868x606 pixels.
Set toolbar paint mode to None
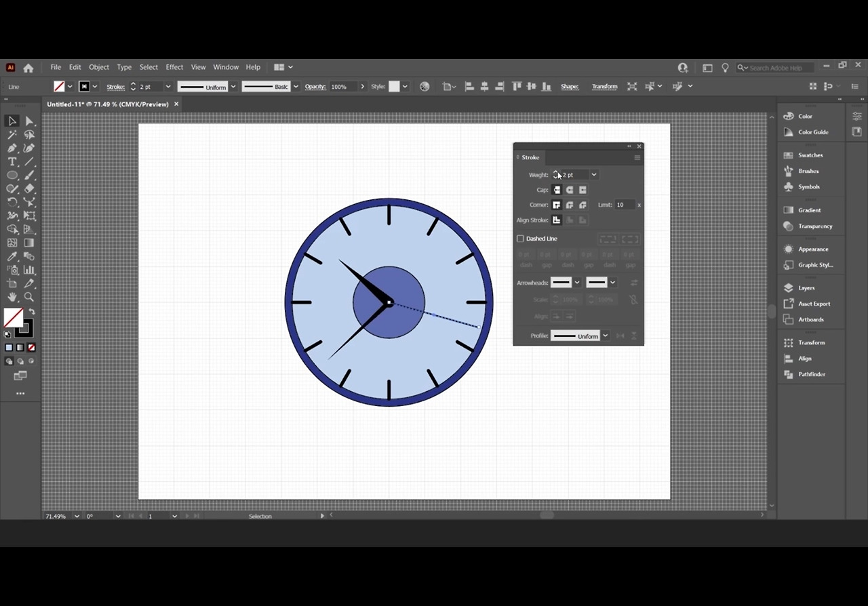pos(31,348)
